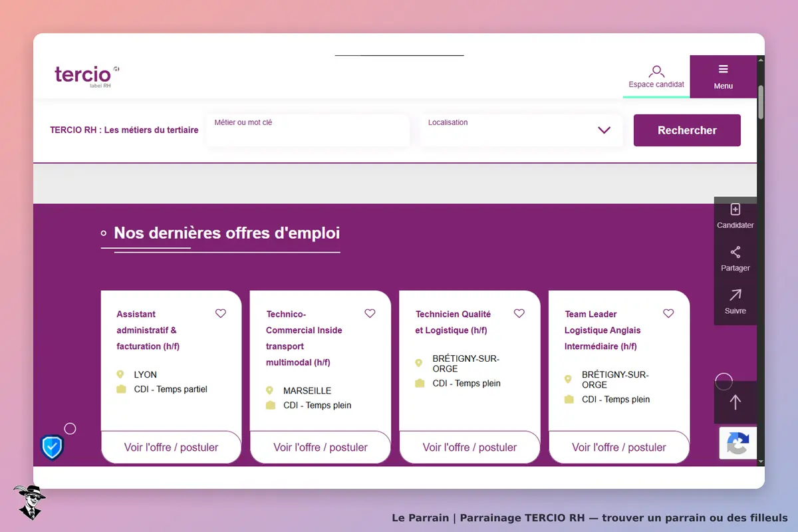The height and width of the screenshot is (532, 798).
Task: Click the reCAPTCHA badge
Action: coord(737,443)
